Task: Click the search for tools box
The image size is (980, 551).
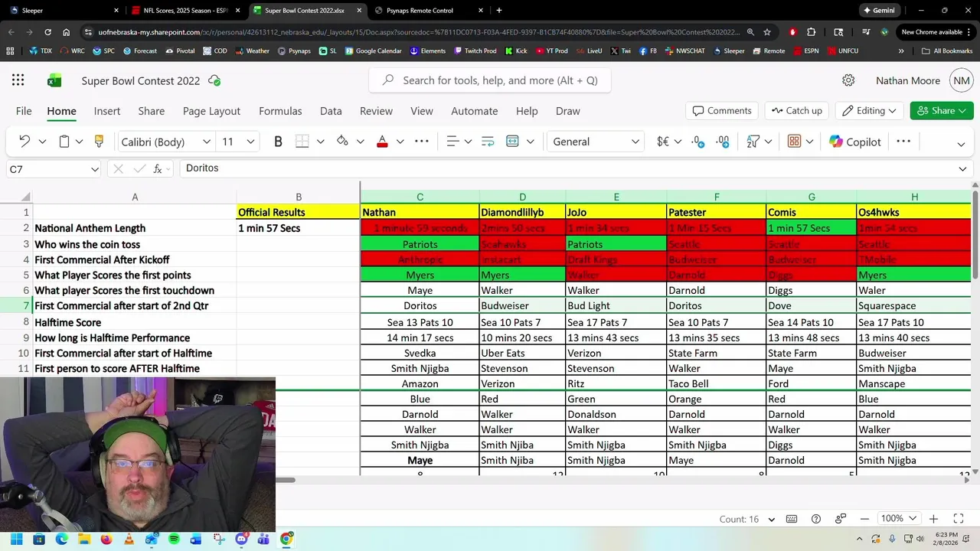Action: (x=489, y=80)
